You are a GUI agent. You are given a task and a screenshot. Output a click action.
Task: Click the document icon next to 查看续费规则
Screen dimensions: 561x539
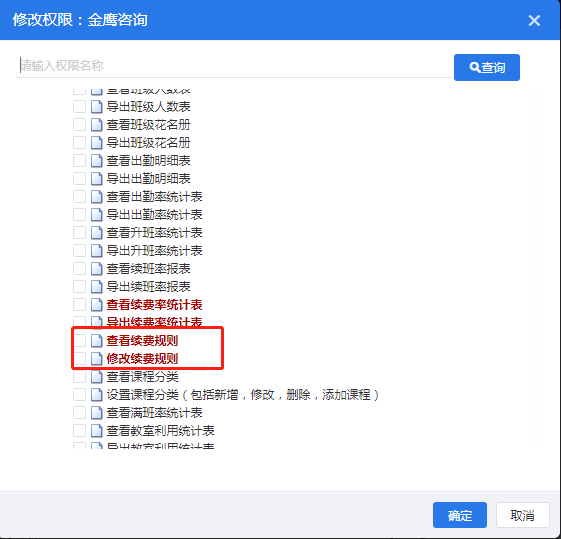coord(96,340)
